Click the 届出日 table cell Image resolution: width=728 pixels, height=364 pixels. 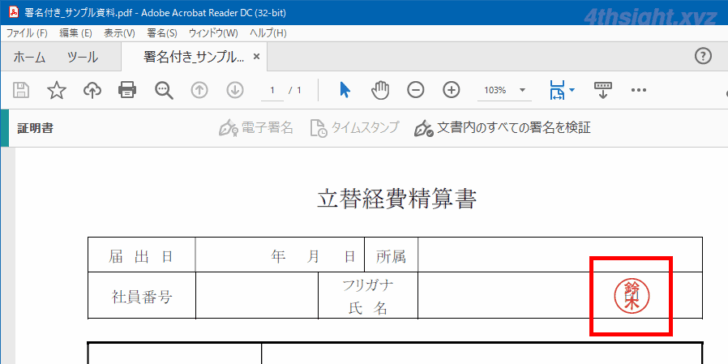tap(142, 255)
